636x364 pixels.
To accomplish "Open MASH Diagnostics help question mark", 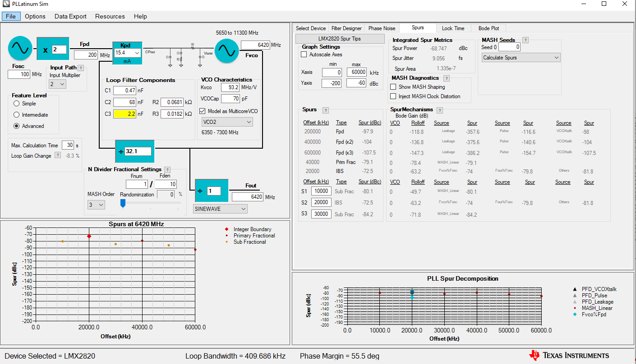I will pyautogui.click(x=446, y=78).
